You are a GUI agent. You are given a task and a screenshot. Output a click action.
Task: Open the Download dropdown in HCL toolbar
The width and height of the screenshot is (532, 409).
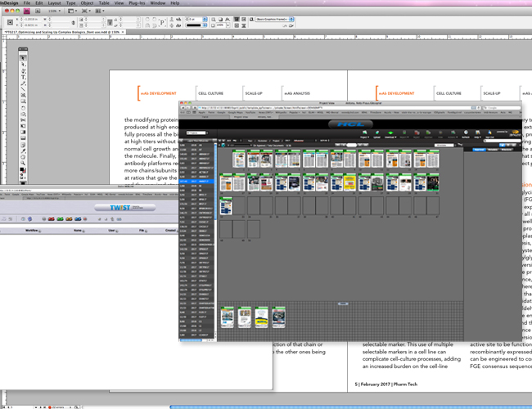click(390, 134)
